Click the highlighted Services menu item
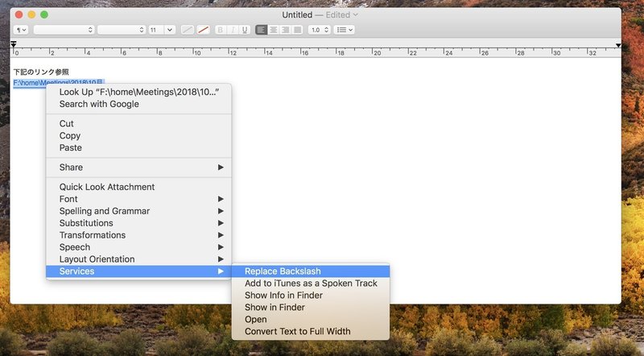Screen dimensions: 644x356 pyautogui.click(x=138, y=271)
